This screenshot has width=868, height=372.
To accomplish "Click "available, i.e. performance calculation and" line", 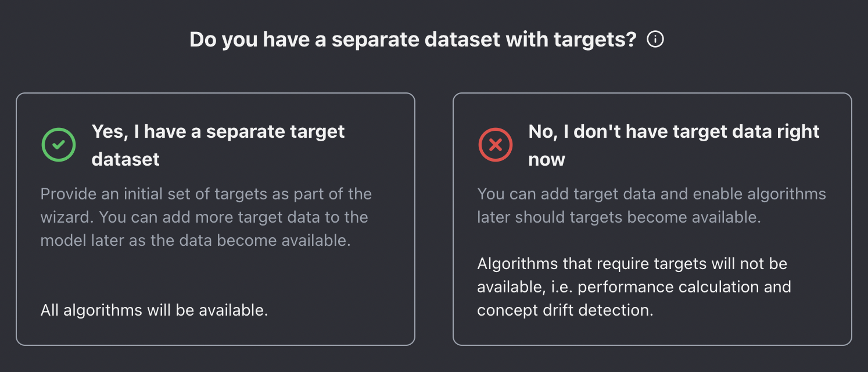I will click(634, 287).
